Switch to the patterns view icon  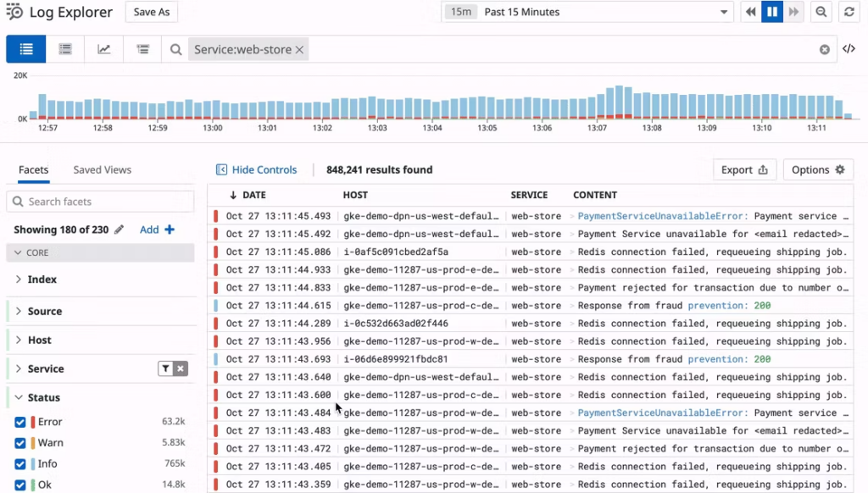coord(142,49)
